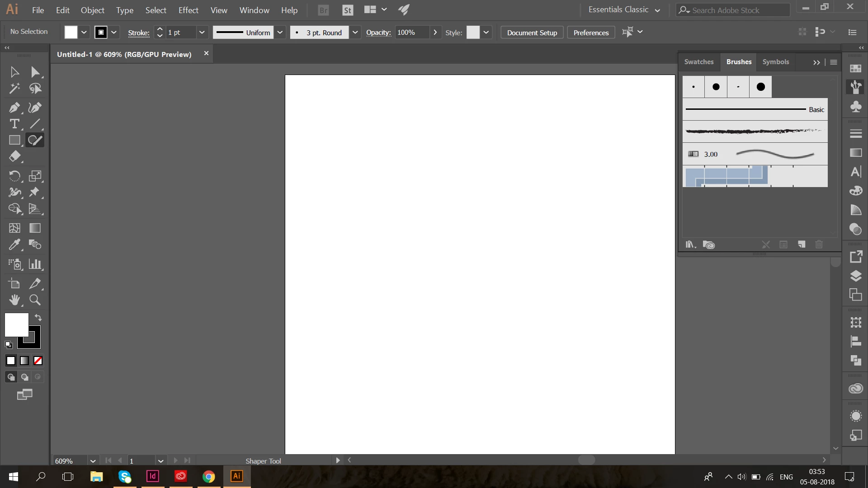Open the Essentials Classic workspace dropdown
This screenshot has height=488, width=868.
click(x=624, y=10)
